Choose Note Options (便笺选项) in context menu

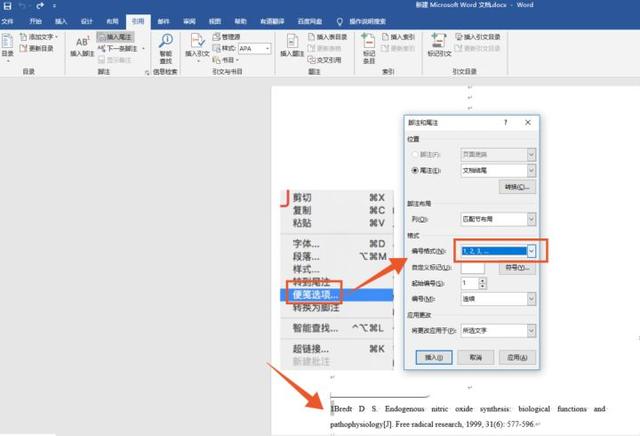coord(316,294)
